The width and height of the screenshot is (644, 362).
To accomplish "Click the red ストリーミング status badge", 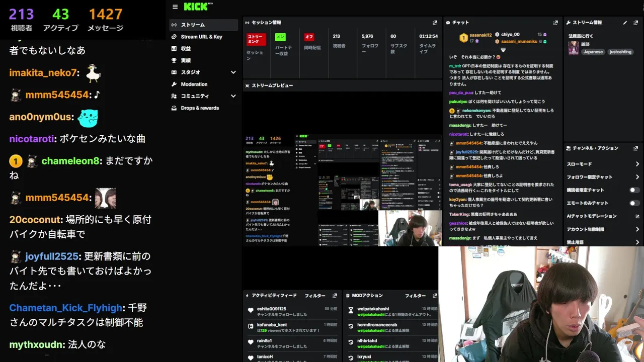I will [256, 40].
